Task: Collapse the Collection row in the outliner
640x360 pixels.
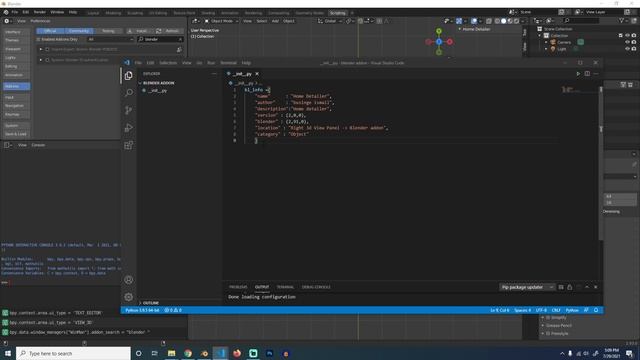Action: pyautogui.click(x=540, y=36)
